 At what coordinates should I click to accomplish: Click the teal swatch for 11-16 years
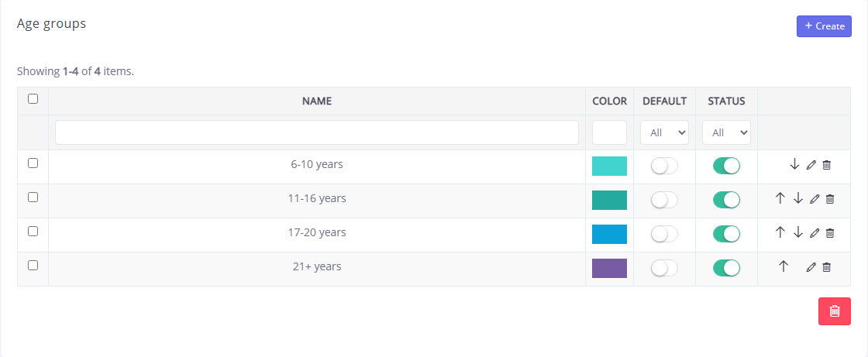[x=609, y=201]
